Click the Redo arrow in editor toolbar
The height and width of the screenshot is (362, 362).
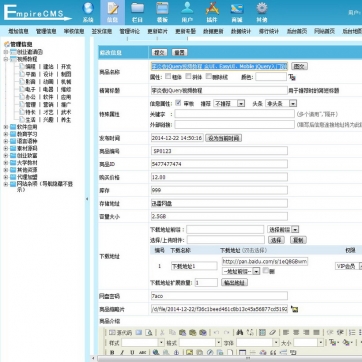(x=226, y=332)
